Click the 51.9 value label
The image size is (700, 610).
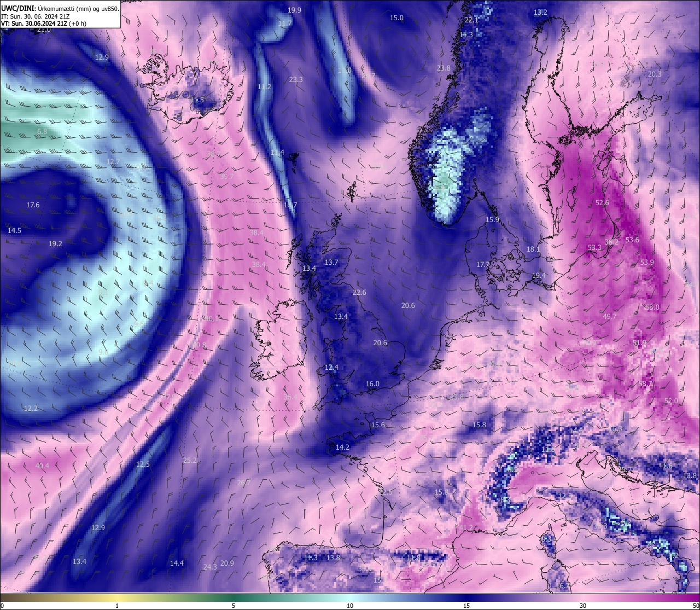[639, 343]
